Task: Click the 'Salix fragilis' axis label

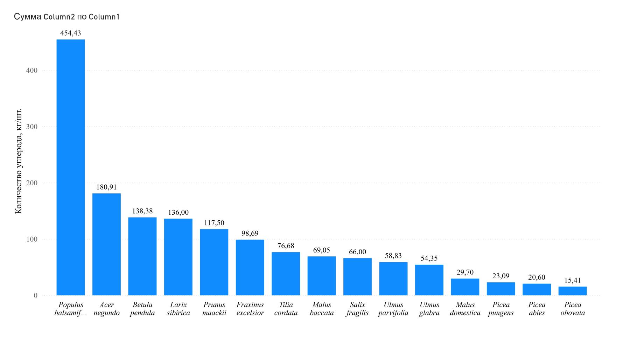Action: coord(357,309)
